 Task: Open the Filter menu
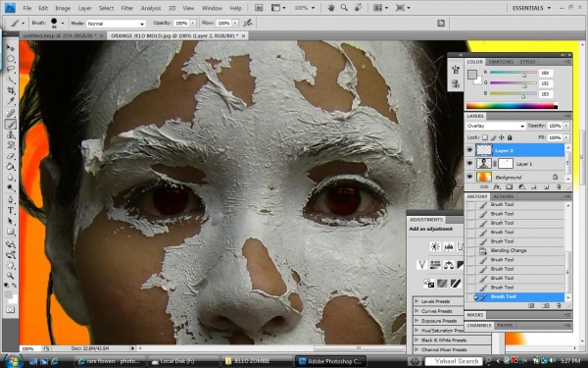point(127,8)
